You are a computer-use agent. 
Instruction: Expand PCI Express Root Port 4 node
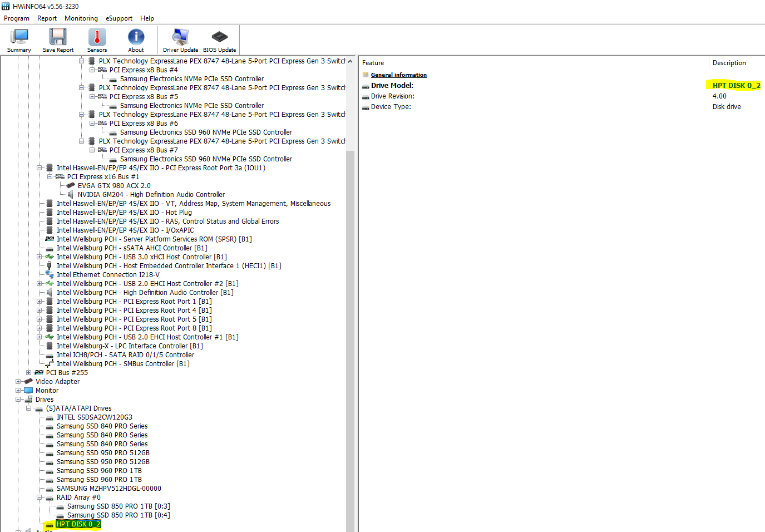tap(40, 311)
